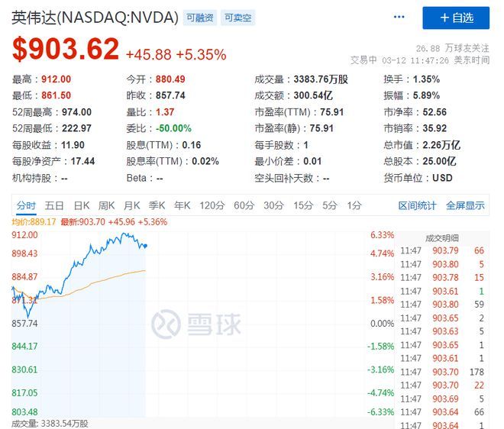
Task: Click the 26.88 万球友关注 follower count
Action: (x=453, y=49)
